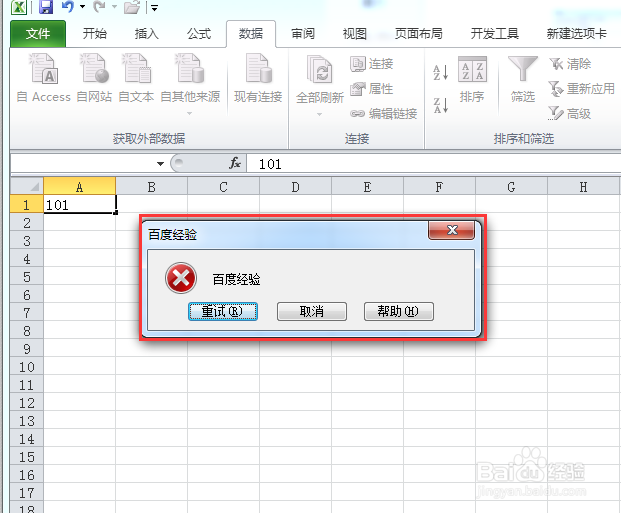Sort ascending with the A-Z icon
The width and height of the screenshot is (621, 513).
[x=440, y=72]
